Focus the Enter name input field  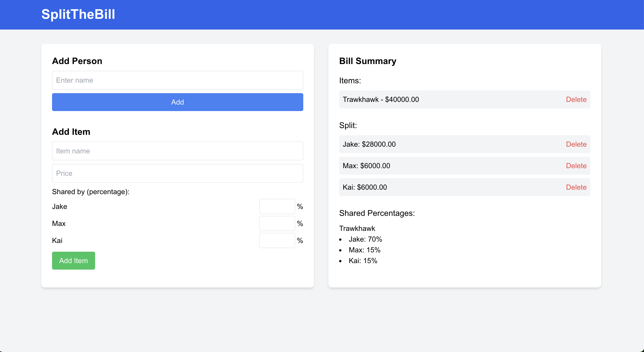click(x=177, y=80)
